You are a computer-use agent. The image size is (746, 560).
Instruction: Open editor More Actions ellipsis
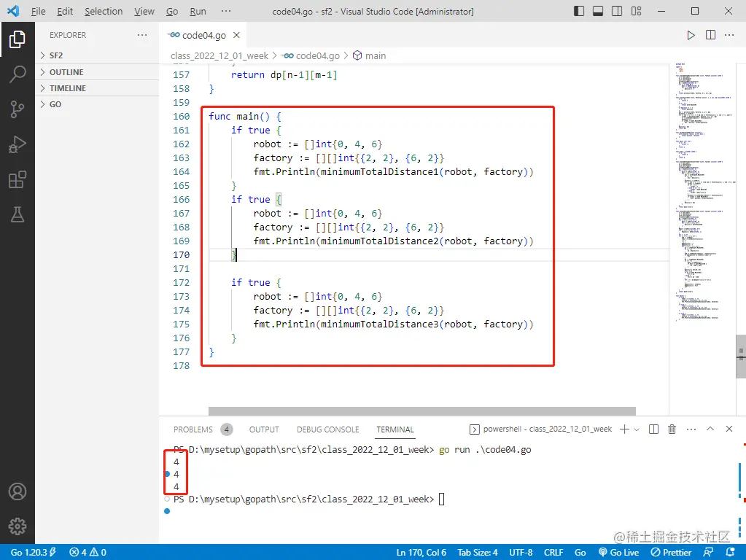(x=729, y=35)
